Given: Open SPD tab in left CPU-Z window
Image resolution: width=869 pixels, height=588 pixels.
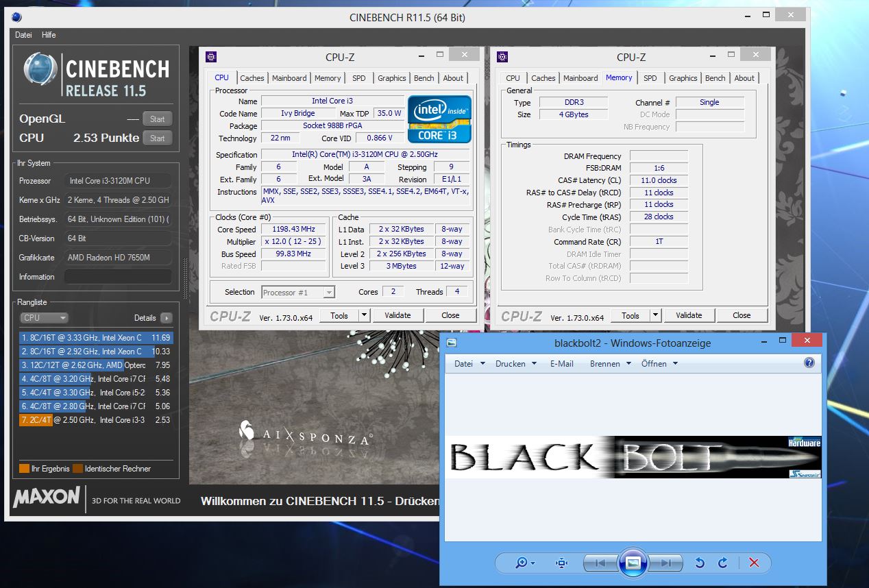Looking at the screenshot, I should coord(358,78).
